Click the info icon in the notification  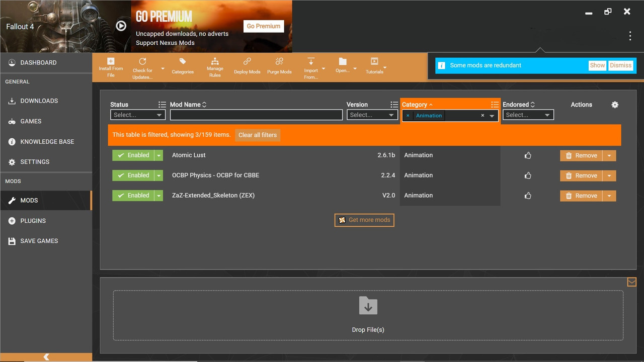(x=441, y=65)
